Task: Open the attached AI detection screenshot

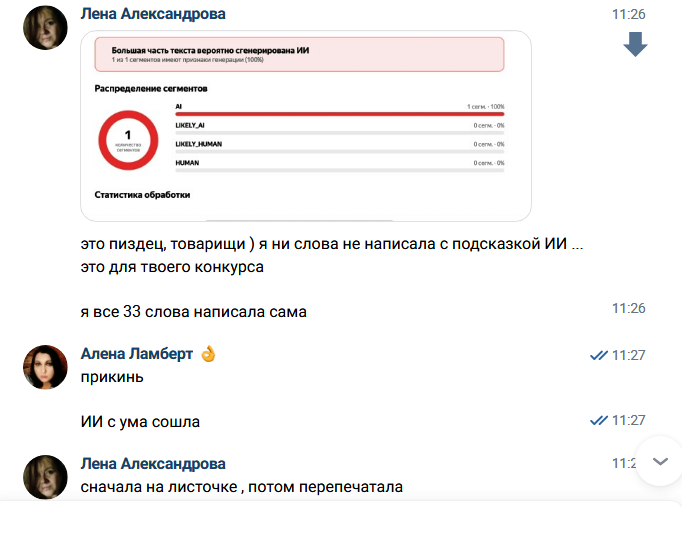Action: (x=306, y=126)
